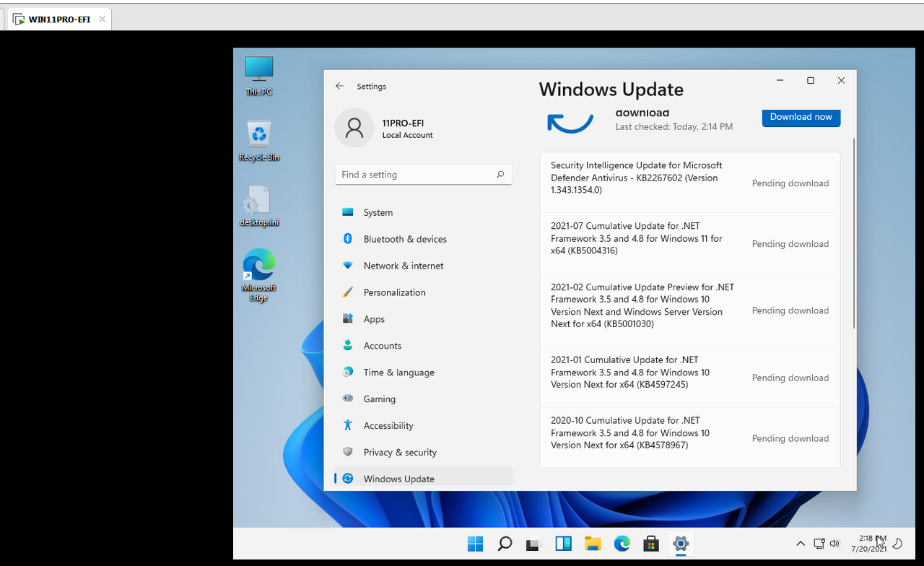This screenshot has height=566, width=924.
Task: Click the search magnifier in Find a setting
Action: pyautogui.click(x=500, y=175)
